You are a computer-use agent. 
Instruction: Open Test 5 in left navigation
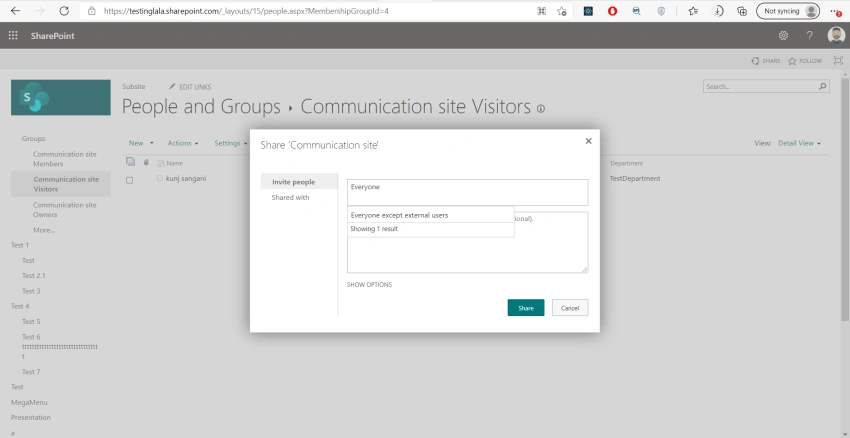coord(31,321)
